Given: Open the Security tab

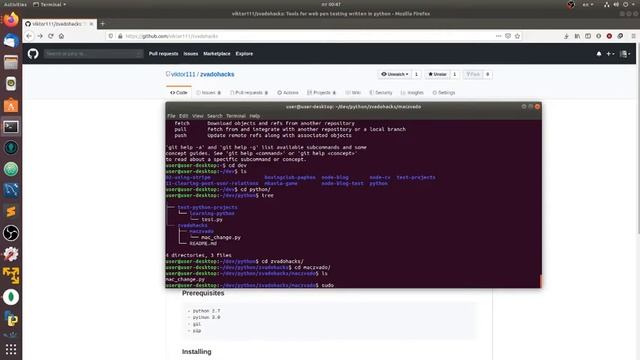Looking at the screenshot, I should coord(381,93).
